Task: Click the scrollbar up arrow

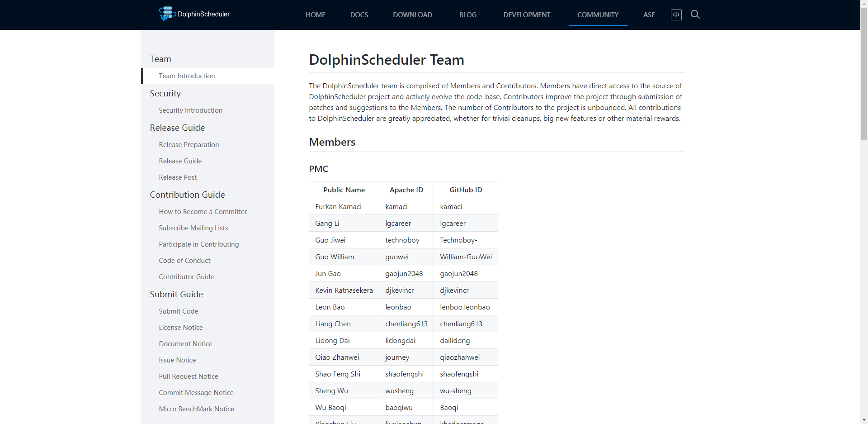Action: (x=864, y=4)
